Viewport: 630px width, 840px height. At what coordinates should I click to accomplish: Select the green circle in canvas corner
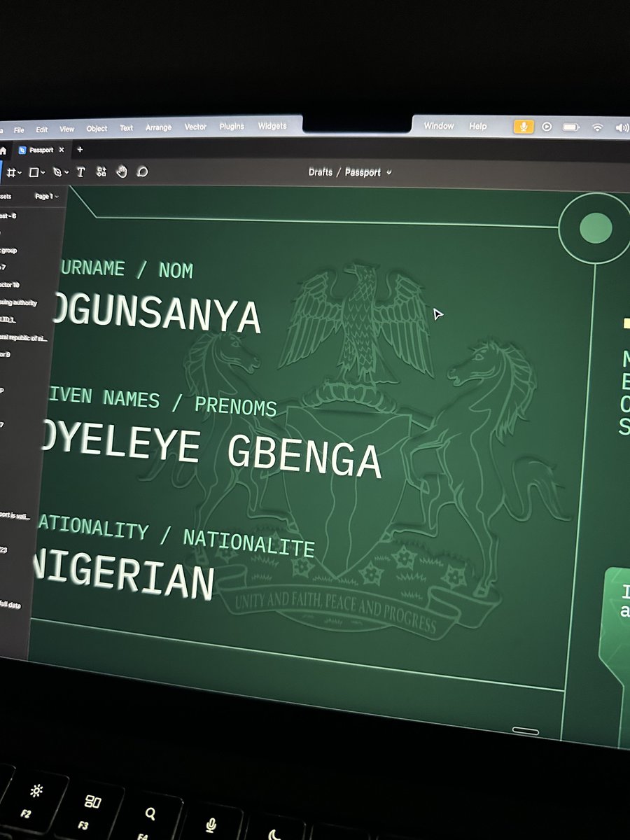(596, 228)
